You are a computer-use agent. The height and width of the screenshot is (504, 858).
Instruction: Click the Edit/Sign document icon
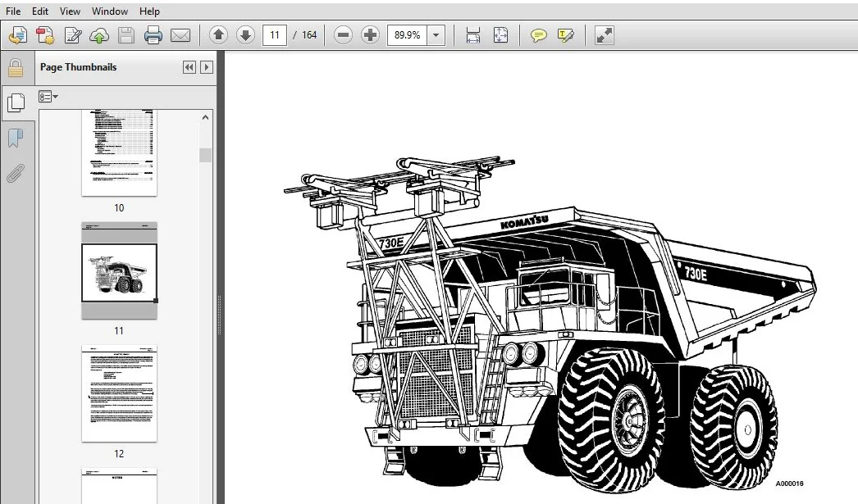72,35
